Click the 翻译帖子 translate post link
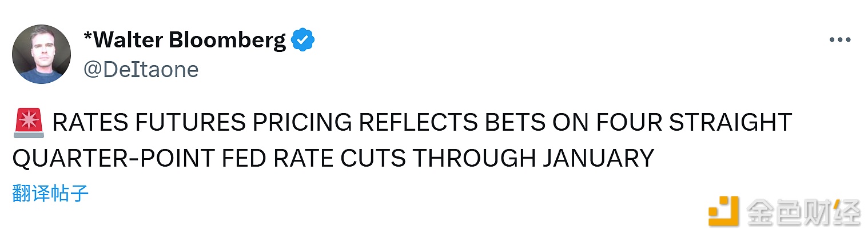 50,194
